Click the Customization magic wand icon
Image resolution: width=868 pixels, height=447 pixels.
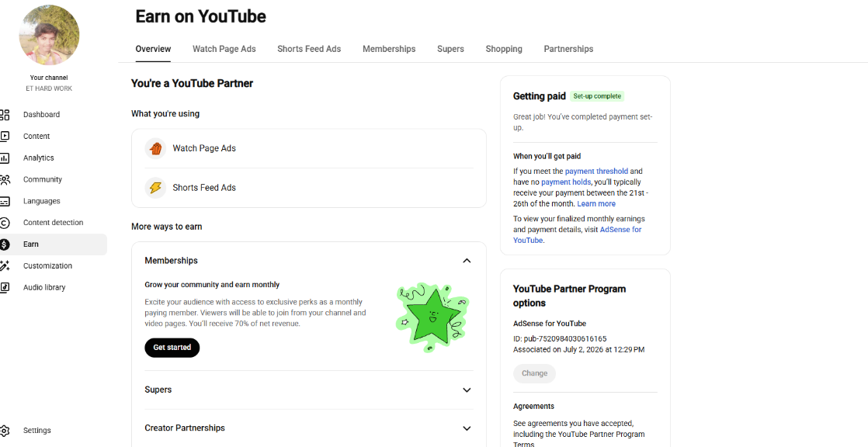[x=5, y=265]
